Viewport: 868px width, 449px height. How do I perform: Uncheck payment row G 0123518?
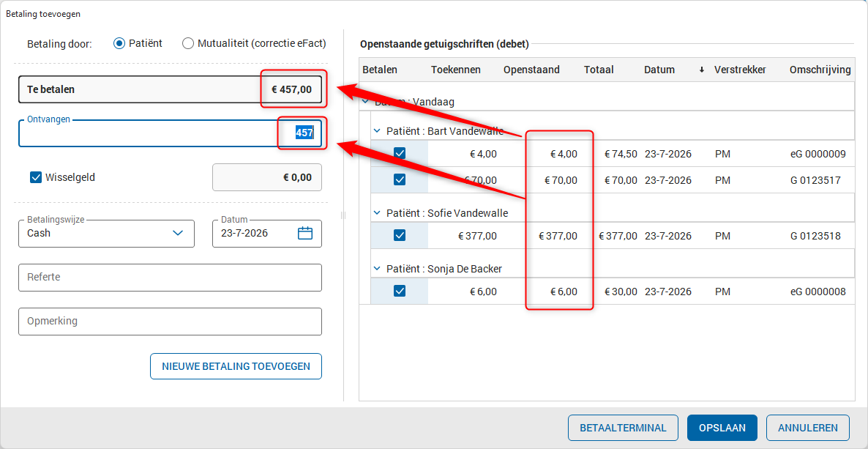[400, 236]
